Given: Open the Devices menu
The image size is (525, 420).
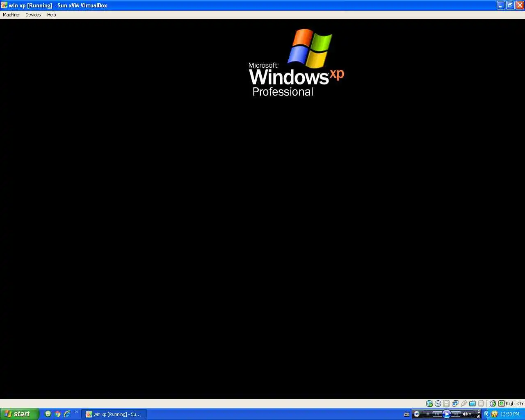Looking at the screenshot, I should pos(33,15).
